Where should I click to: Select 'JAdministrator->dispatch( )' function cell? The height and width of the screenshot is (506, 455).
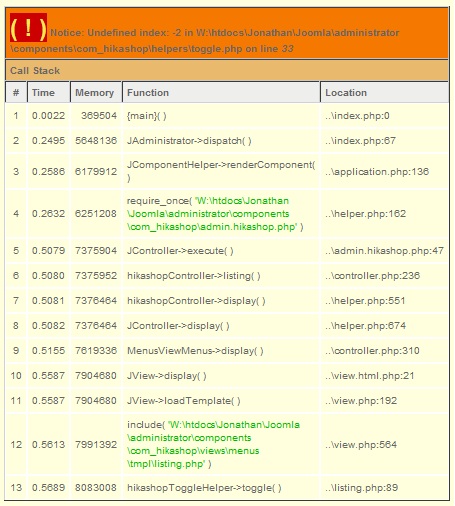[x=189, y=141]
